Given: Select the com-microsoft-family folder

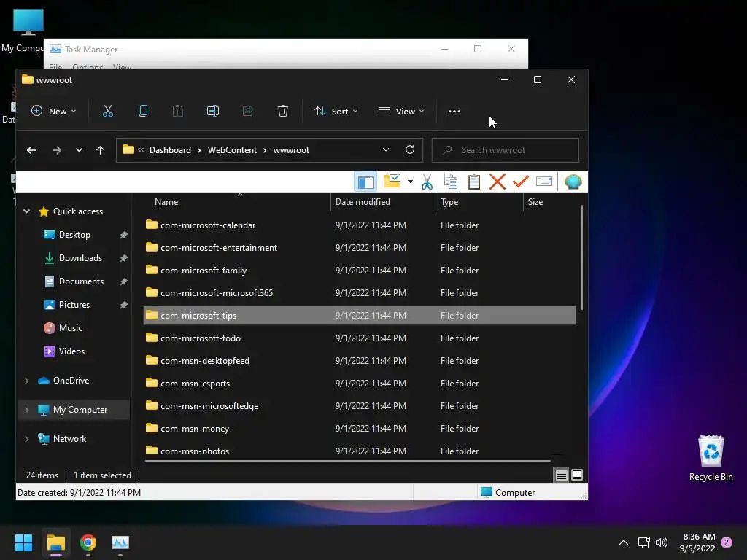Looking at the screenshot, I should tap(359, 270).
